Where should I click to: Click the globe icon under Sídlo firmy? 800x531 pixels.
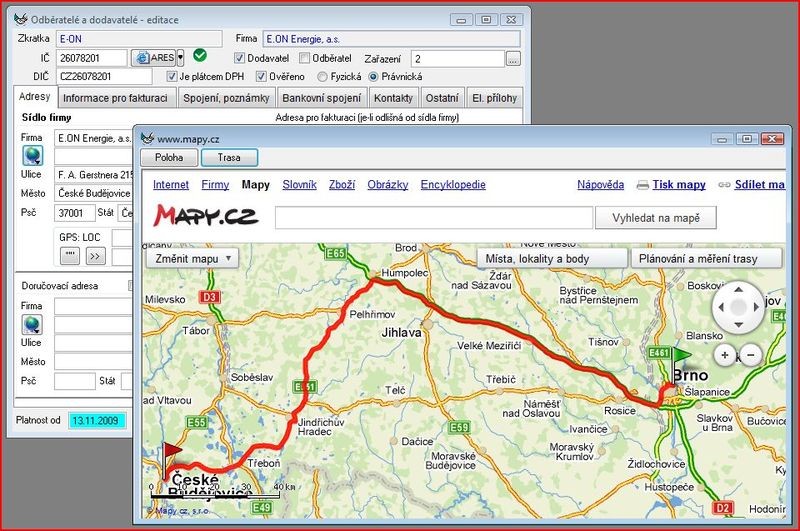pyautogui.click(x=33, y=155)
